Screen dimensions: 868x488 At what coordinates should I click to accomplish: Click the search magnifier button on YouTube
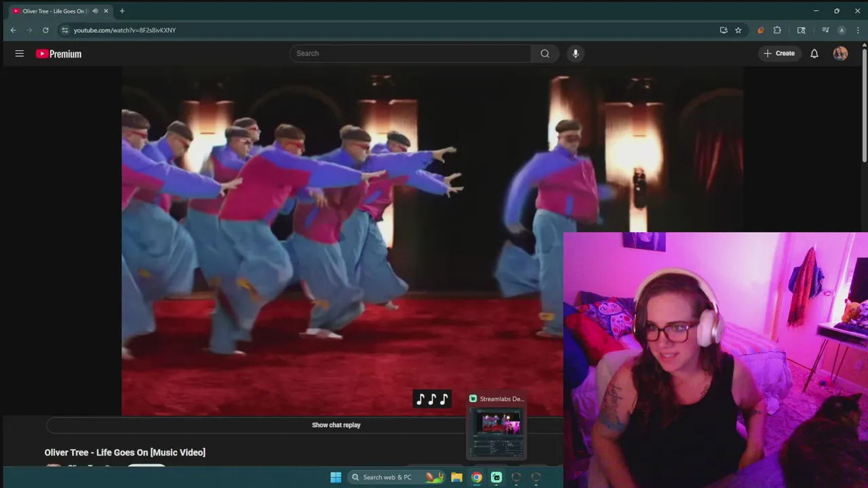point(545,54)
